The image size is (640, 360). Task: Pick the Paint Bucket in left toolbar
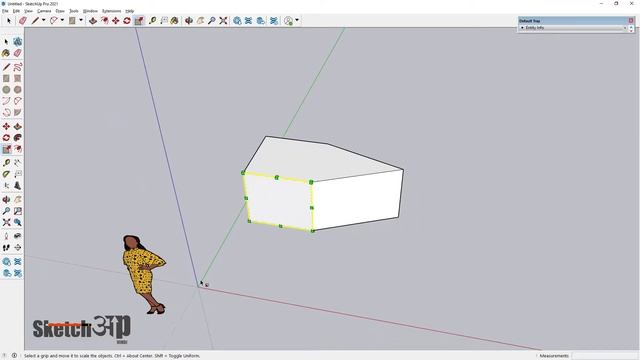click(x=6, y=53)
